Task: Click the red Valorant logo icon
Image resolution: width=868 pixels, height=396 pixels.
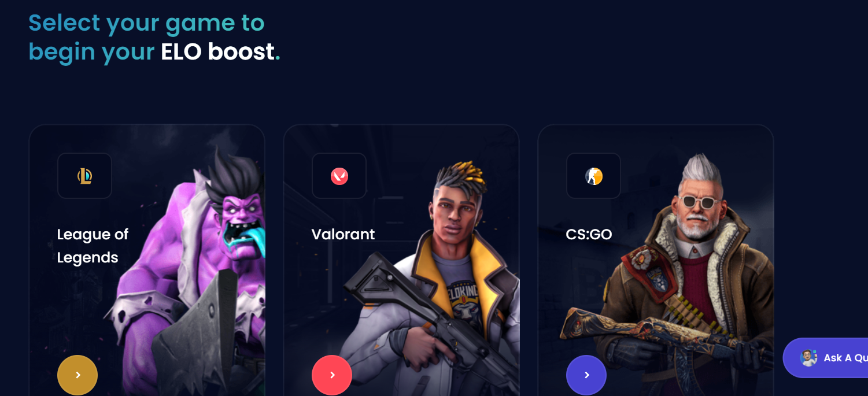Action: point(339,176)
